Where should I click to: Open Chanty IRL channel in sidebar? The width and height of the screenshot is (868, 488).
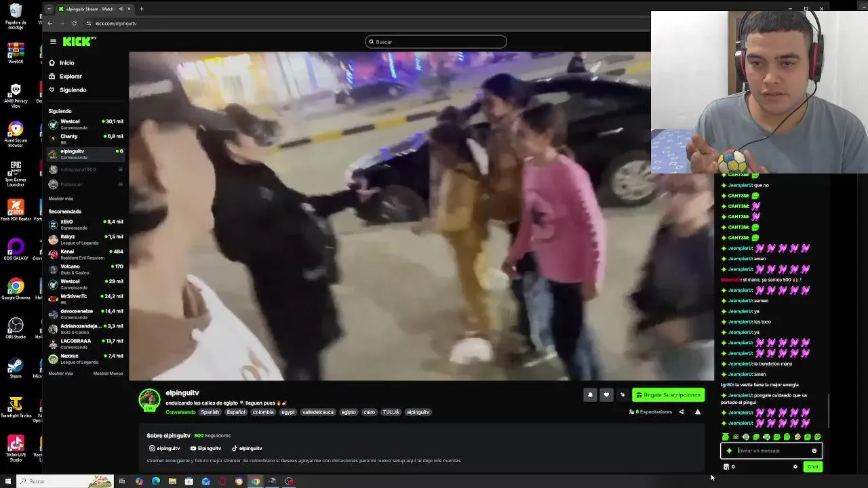pos(86,139)
